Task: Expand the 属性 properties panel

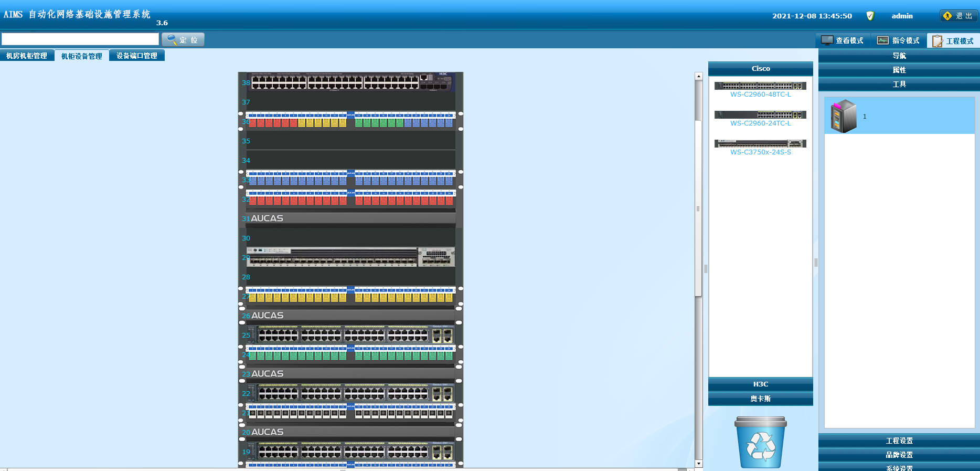Action: pos(899,70)
